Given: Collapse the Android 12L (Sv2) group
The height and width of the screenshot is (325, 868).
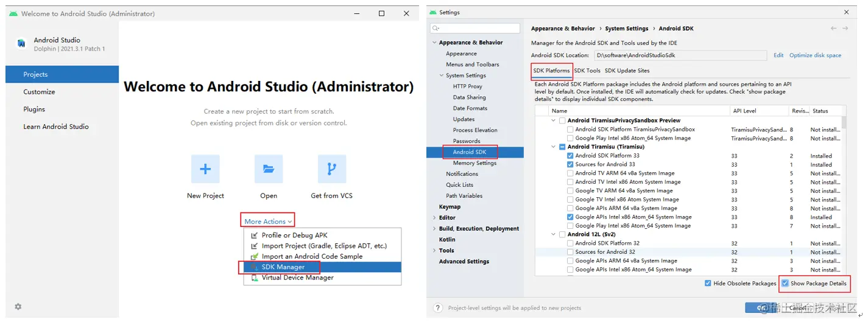Looking at the screenshot, I should [x=554, y=234].
